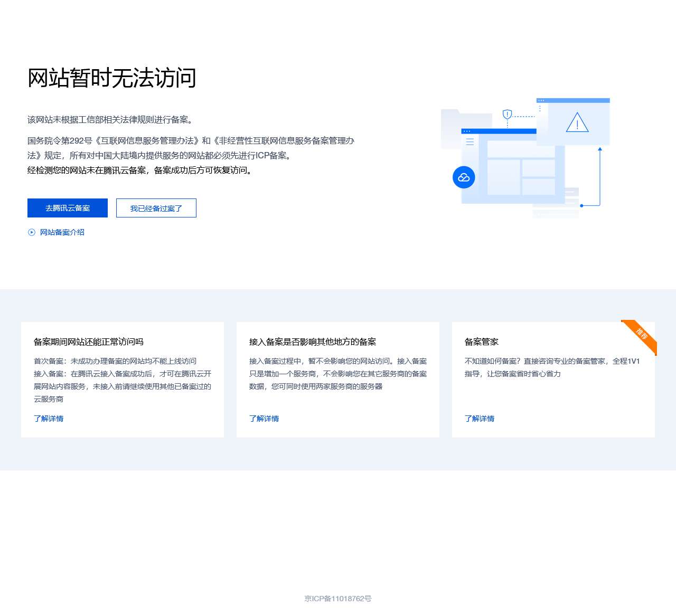
Task: 打开「备案管家」卡片的了解详情
Action: click(x=480, y=419)
